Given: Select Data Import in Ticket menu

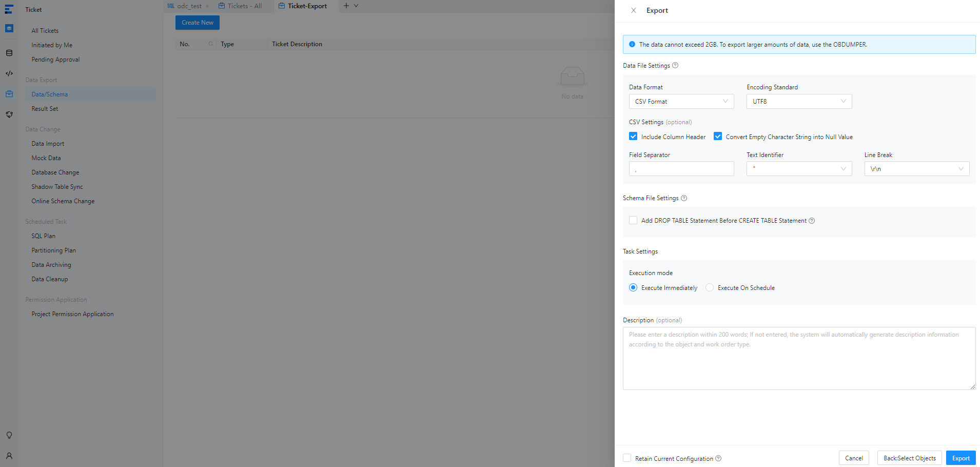Looking at the screenshot, I should 48,144.
